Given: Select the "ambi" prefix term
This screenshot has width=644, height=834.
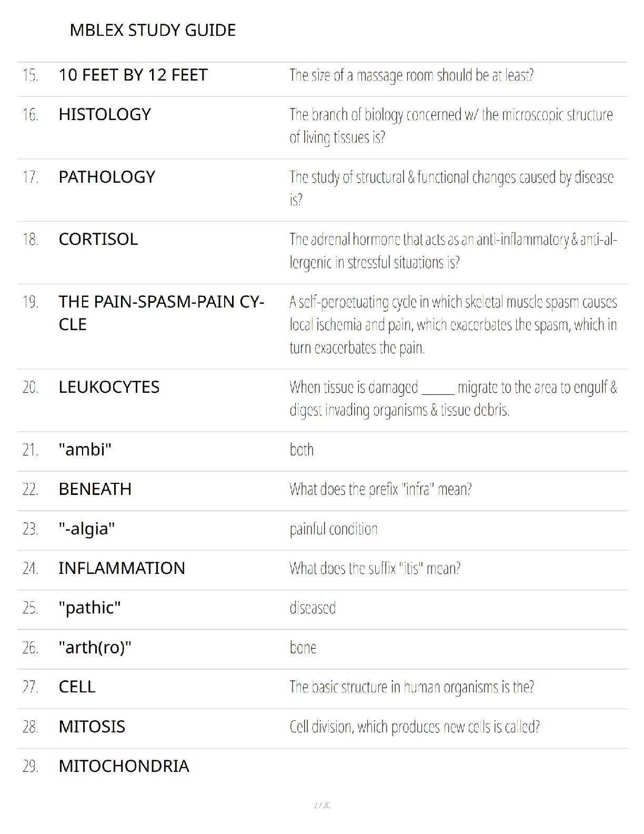Looking at the screenshot, I should point(85,450).
